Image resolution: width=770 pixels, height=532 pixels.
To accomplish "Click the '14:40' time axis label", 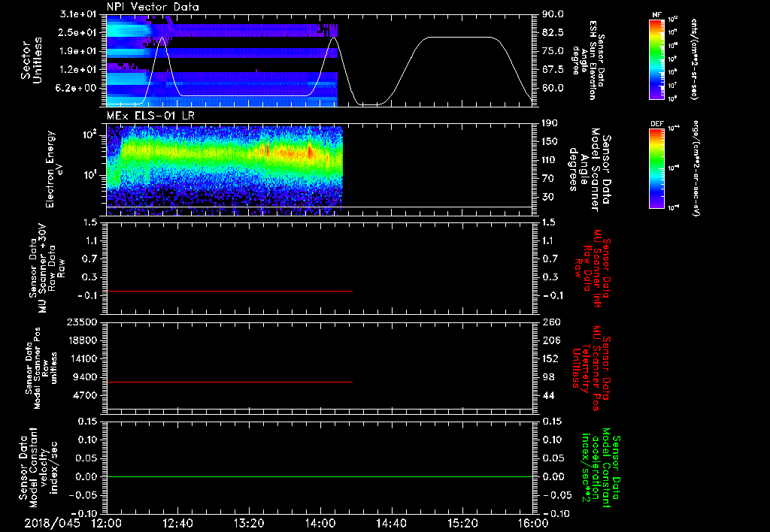I will pyautogui.click(x=391, y=523).
